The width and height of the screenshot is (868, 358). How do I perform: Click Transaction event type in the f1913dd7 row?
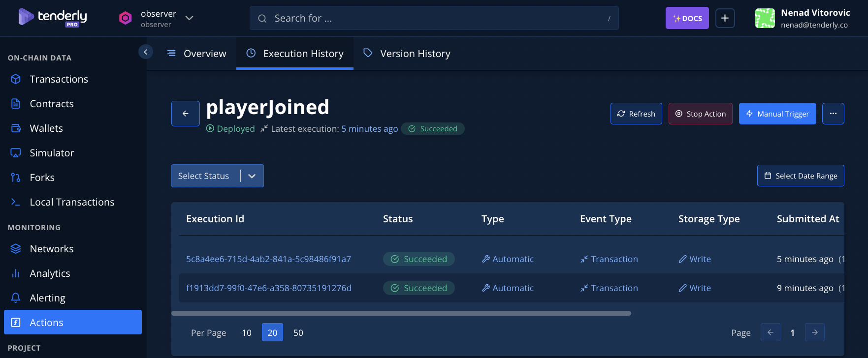tap(609, 288)
